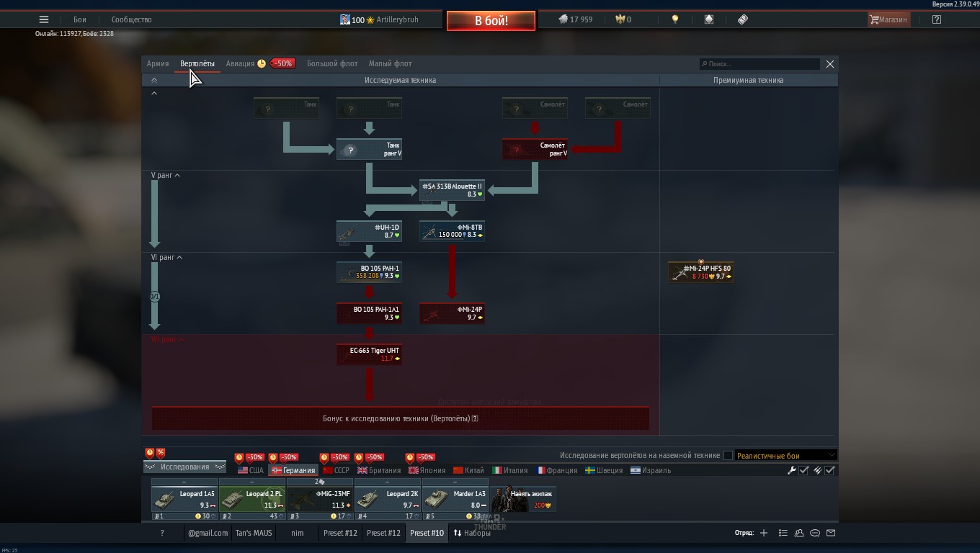Click the golden eagles balance icon
Viewport: 980px width, 553px height.
(620, 19)
